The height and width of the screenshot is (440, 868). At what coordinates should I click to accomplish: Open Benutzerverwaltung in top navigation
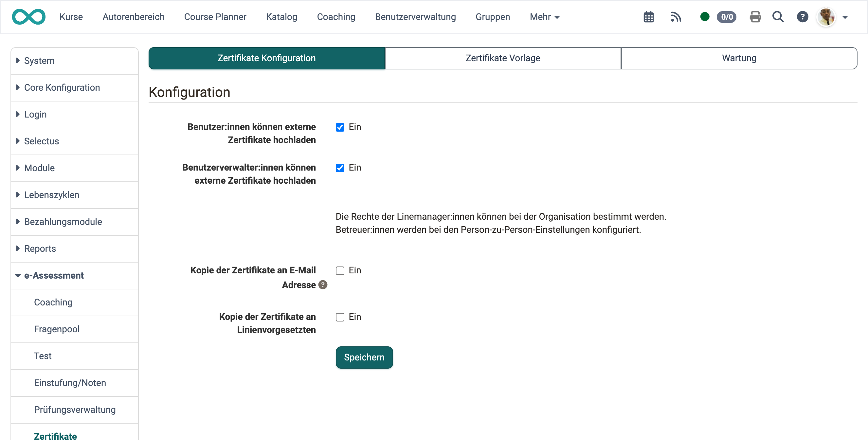click(x=415, y=17)
